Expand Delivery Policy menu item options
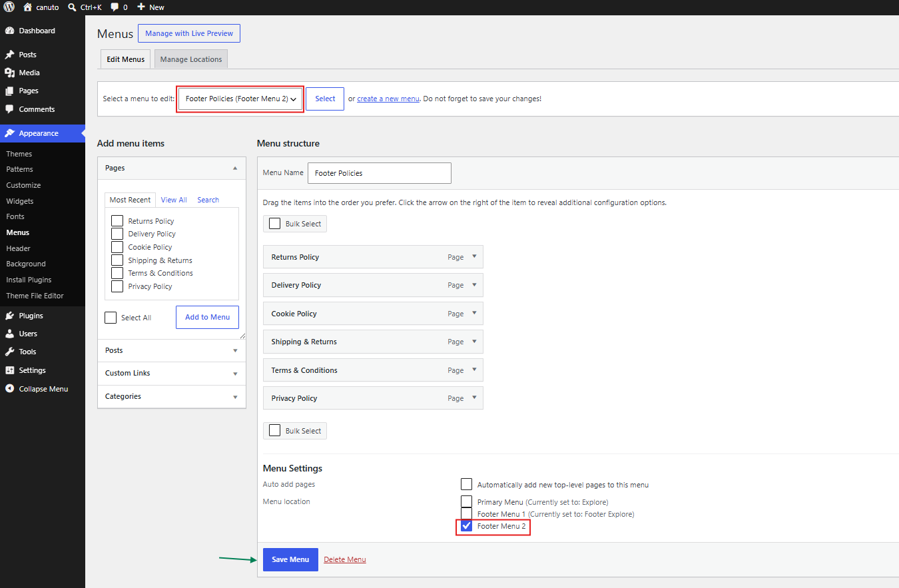This screenshot has height=588, width=899. (x=475, y=284)
